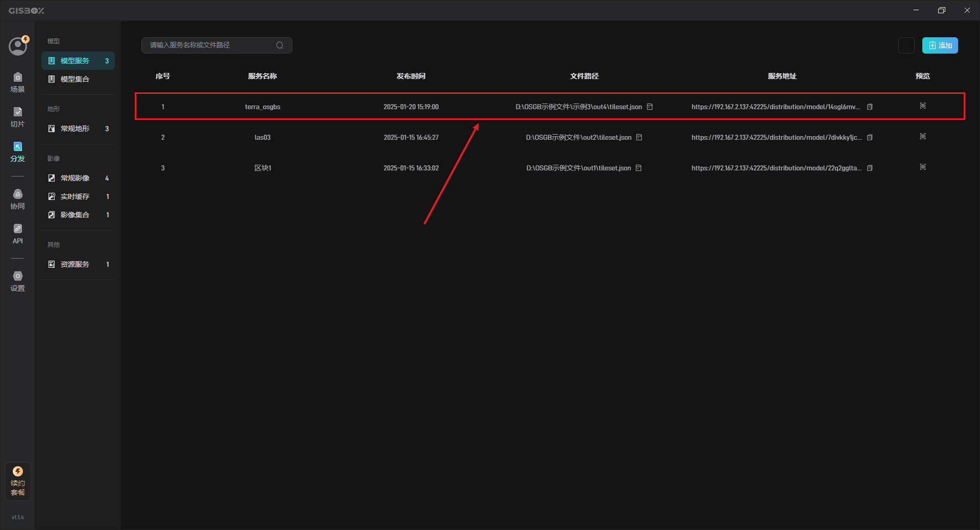Click service URL ending 7divkky1jc...
Viewport: 980px width, 530px height.
click(776, 137)
